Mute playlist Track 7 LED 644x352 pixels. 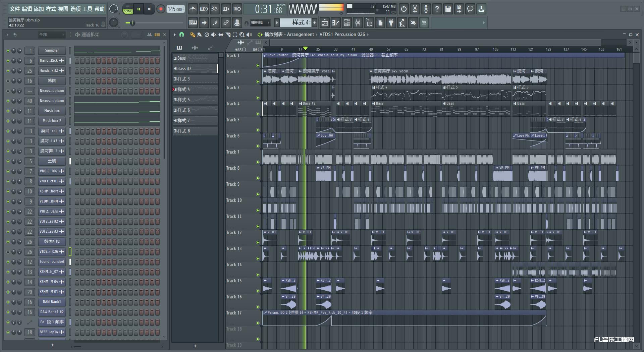point(258,162)
